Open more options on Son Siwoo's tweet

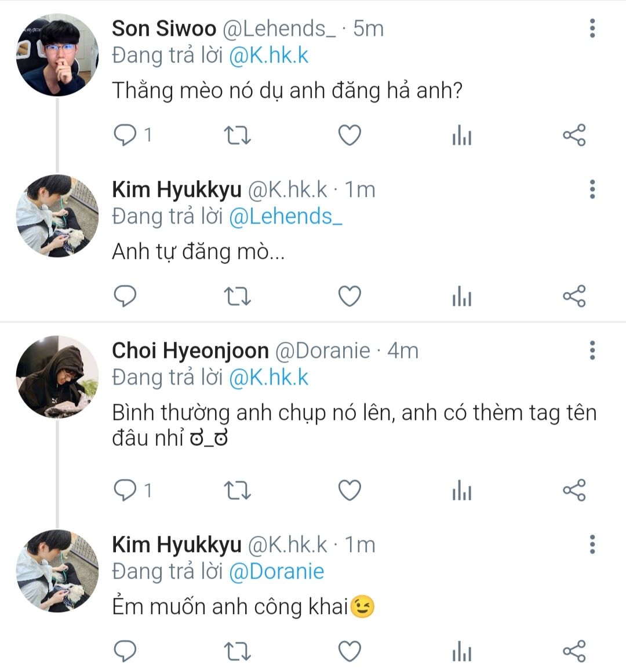[592, 28]
